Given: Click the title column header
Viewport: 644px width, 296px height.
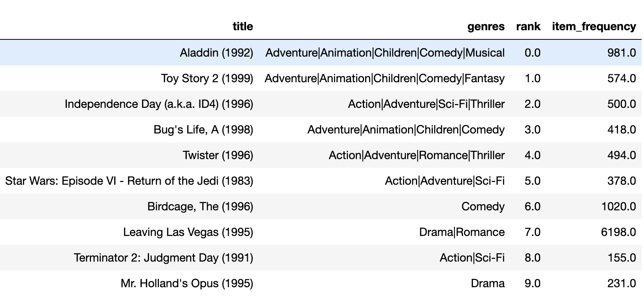Looking at the screenshot, I should (243, 26).
